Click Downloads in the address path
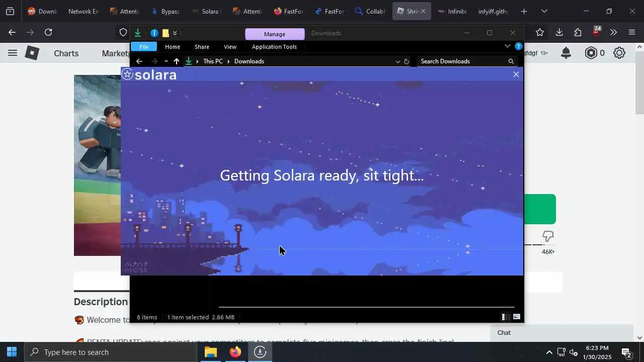Screen dimensions: 644x362 click(x=249, y=61)
